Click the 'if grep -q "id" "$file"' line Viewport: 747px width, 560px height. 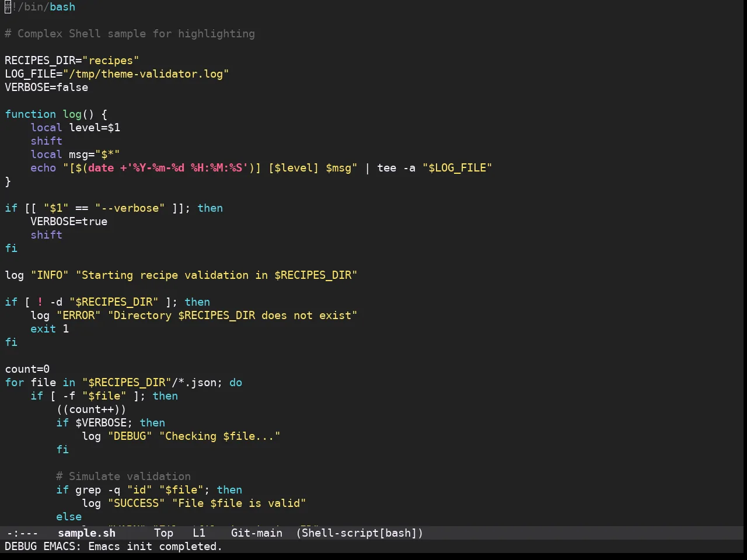click(149, 490)
